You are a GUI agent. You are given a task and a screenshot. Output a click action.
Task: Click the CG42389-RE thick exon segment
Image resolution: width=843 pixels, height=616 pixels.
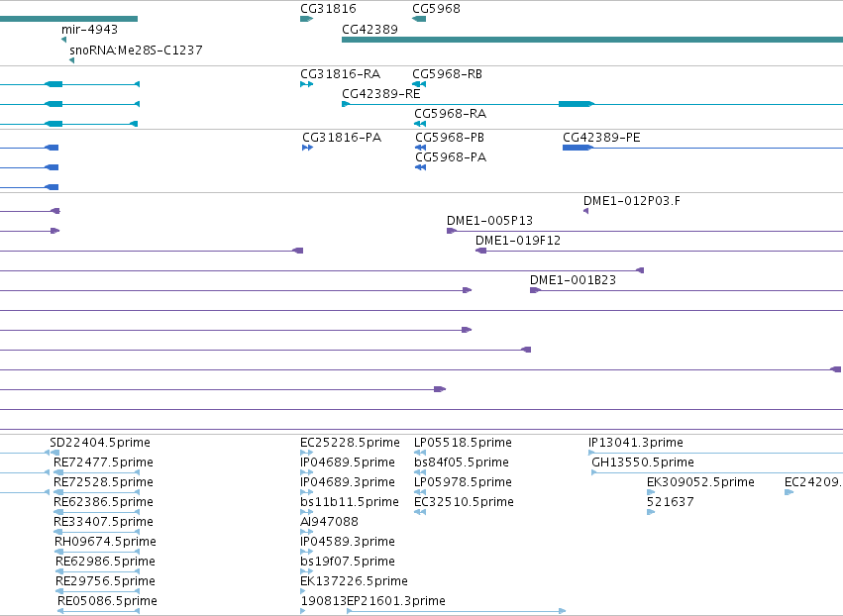coord(577,104)
